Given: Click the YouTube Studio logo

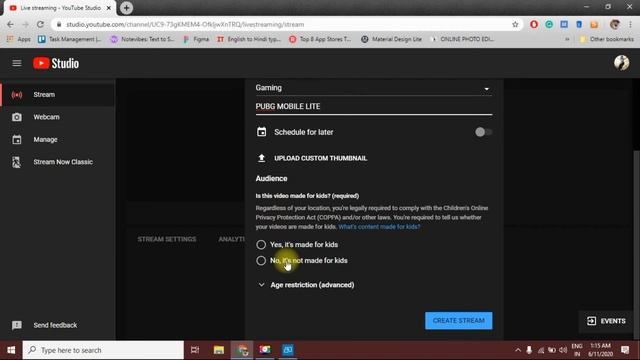Looking at the screenshot, I should [56, 63].
